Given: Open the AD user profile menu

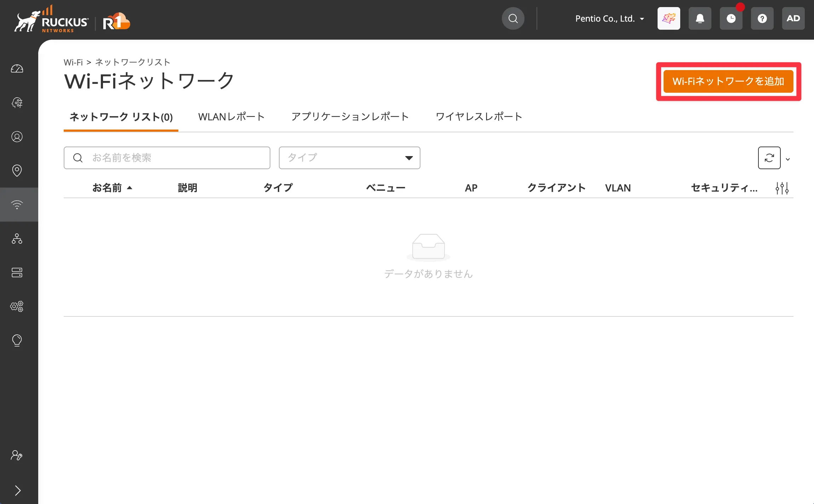Looking at the screenshot, I should coord(793,18).
